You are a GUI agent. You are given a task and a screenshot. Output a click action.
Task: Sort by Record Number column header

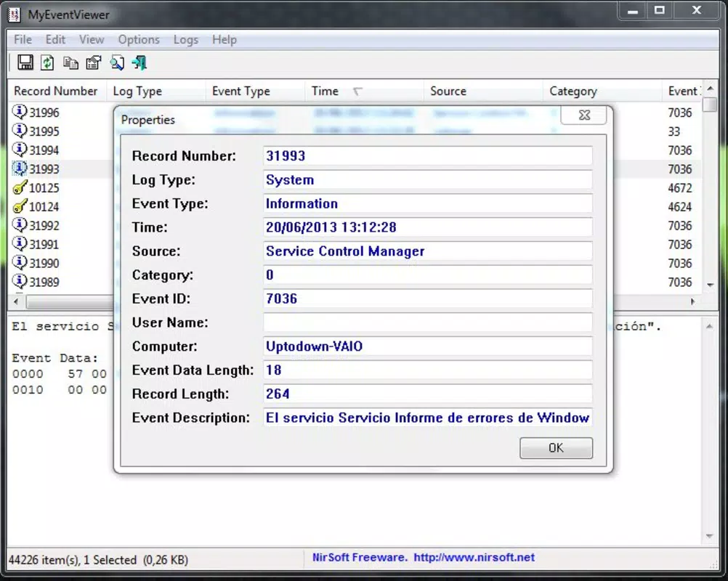pos(57,91)
